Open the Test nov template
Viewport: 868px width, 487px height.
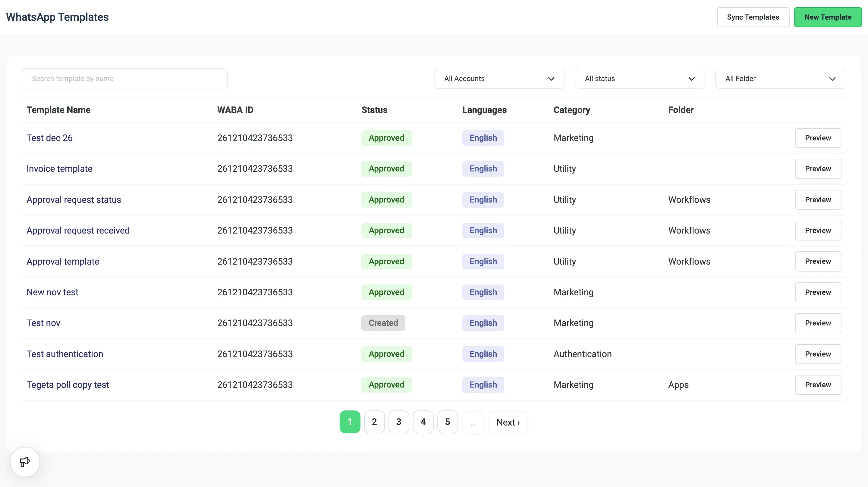point(43,323)
